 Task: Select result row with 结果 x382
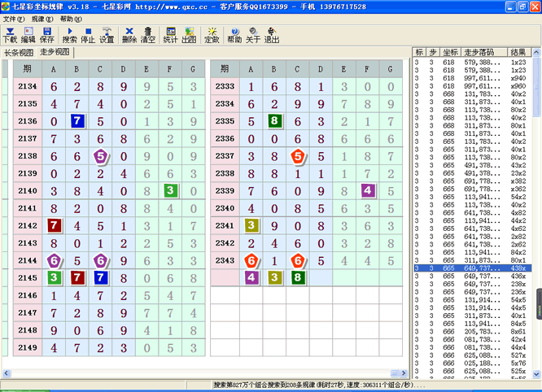pos(473,181)
